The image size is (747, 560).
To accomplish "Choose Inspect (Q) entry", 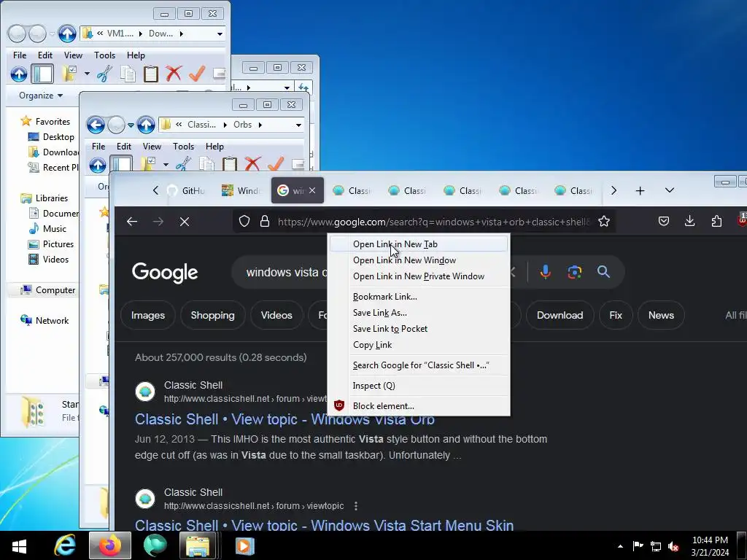I will click(418, 386).
